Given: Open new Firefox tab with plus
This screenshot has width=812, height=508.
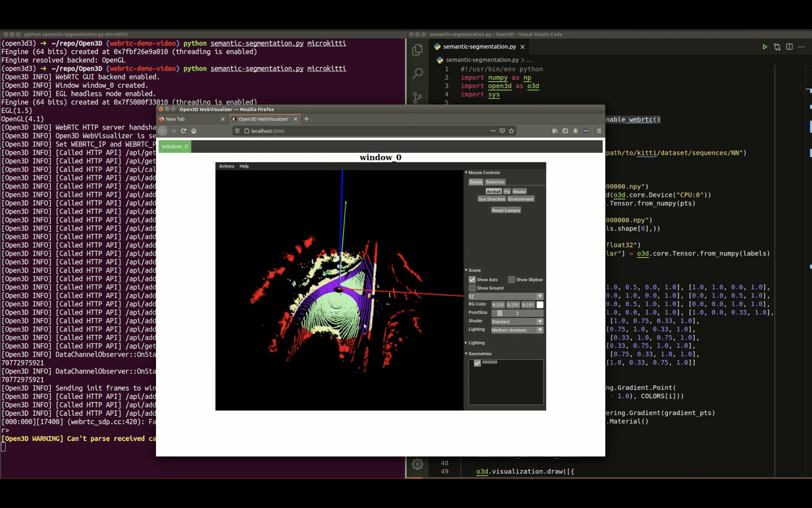Looking at the screenshot, I should click(306, 119).
